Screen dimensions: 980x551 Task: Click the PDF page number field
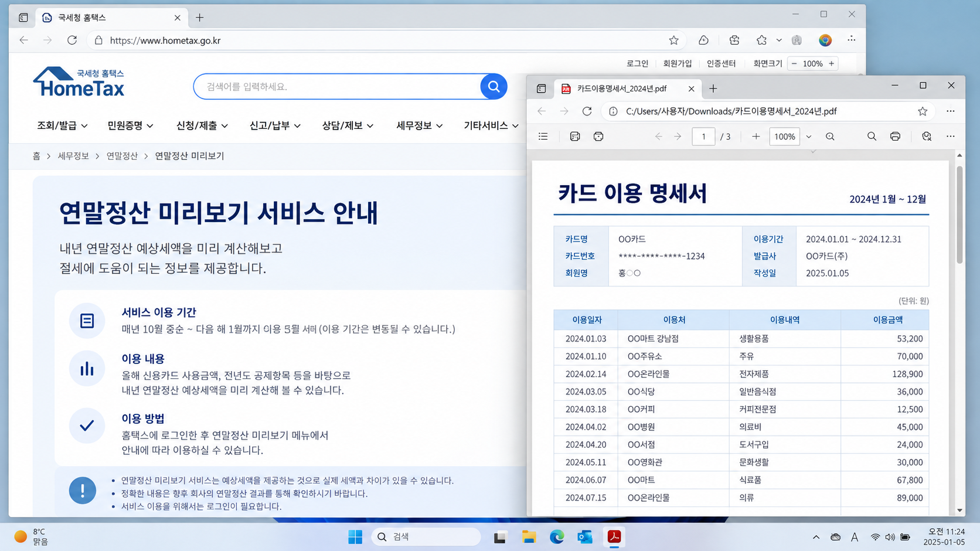703,137
